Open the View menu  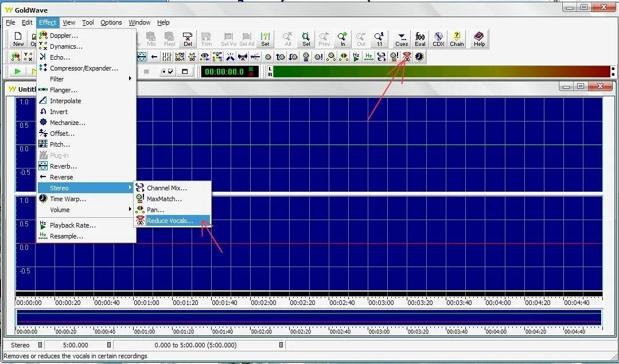pyautogui.click(x=69, y=22)
